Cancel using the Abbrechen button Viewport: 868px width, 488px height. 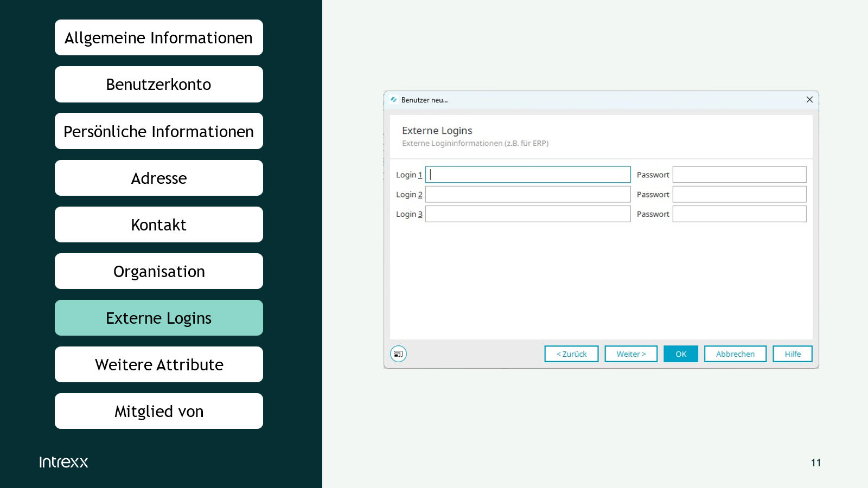pyautogui.click(x=735, y=354)
